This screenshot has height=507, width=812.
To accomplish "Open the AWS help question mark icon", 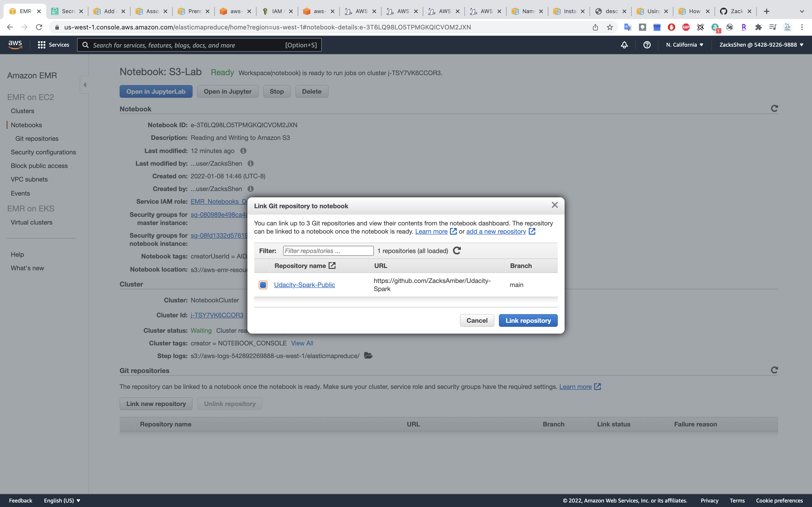I will [x=647, y=45].
